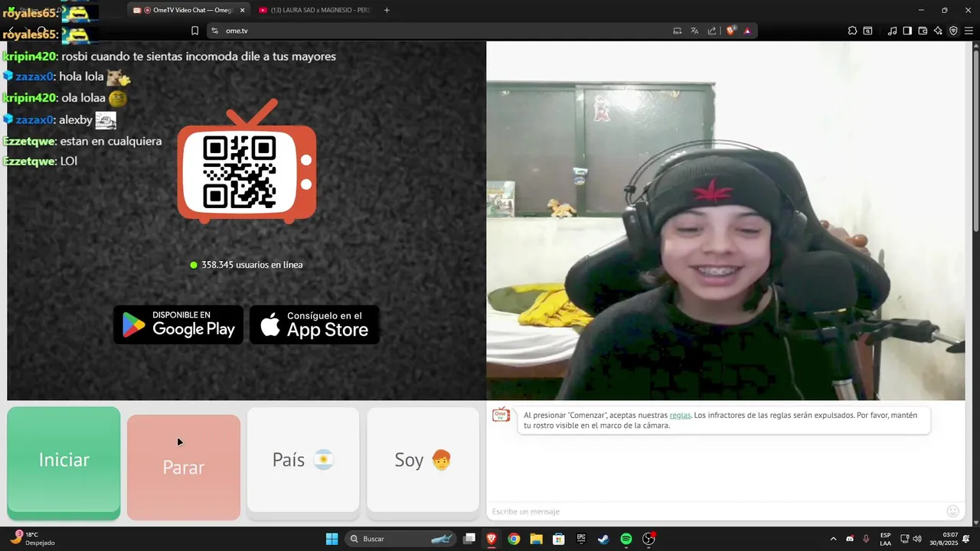Open the Soy gender selector
The height and width of the screenshot is (551, 980).
pyautogui.click(x=423, y=460)
